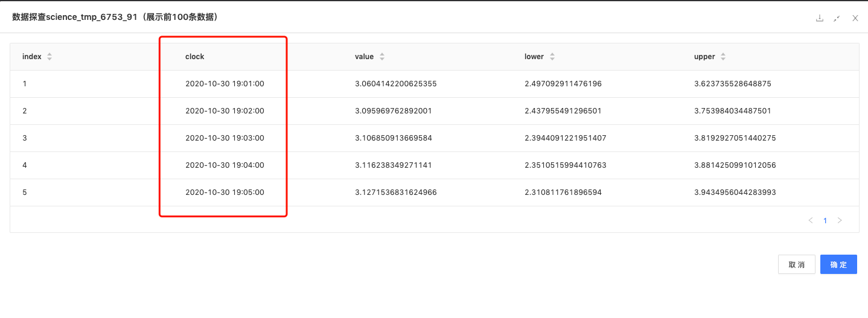Click the lower cell 2.3510515994410763
This screenshot has width=868, height=318.
pos(565,165)
